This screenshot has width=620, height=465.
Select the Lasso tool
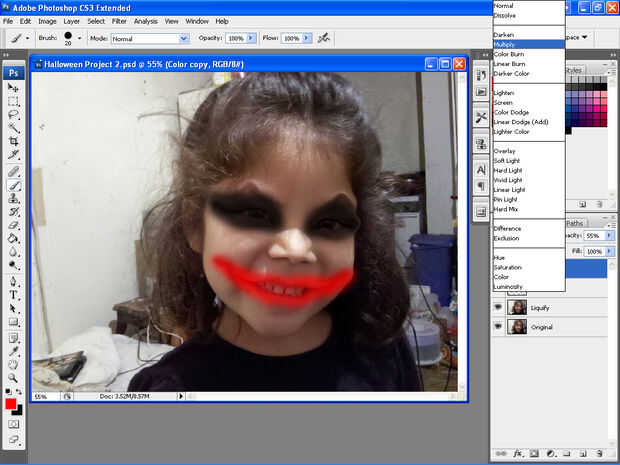coord(13,115)
